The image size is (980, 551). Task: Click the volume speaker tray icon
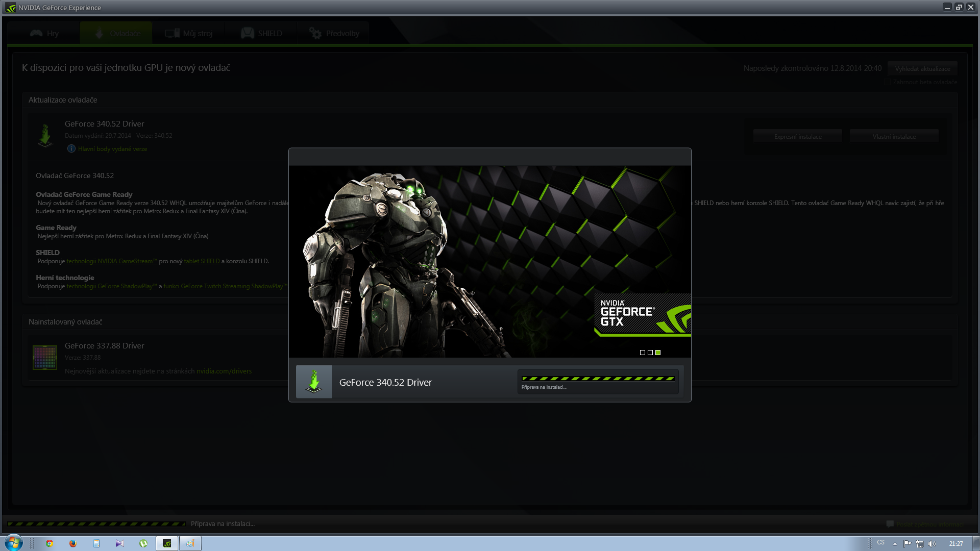[932, 544]
